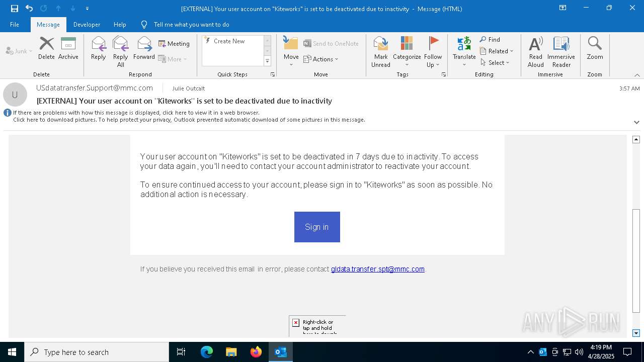The height and width of the screenshot is (362, 644).
Task: Switch to the Developer tab
Action: click(87, 24)
